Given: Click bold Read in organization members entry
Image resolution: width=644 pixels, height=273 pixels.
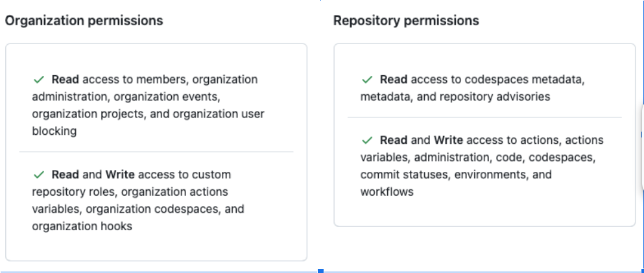Looking at the screenshot, I should pyautogui.click(x=65, y=80).
